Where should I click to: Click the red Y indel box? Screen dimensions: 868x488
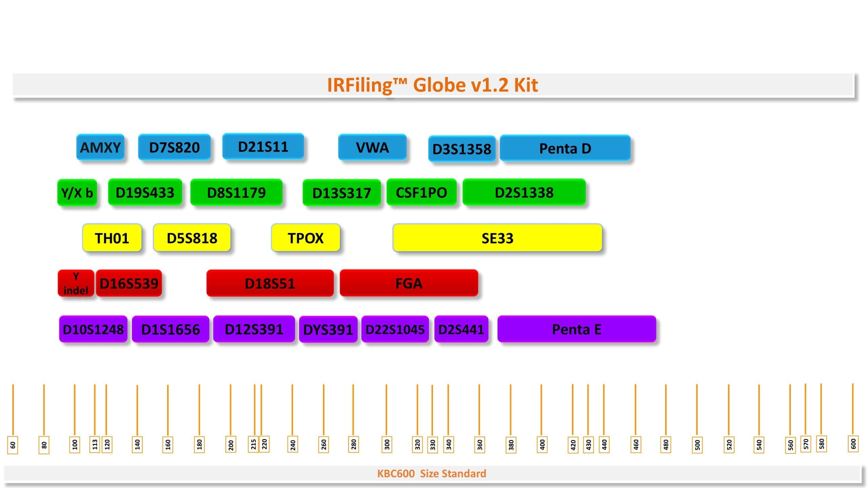[76, 283]
